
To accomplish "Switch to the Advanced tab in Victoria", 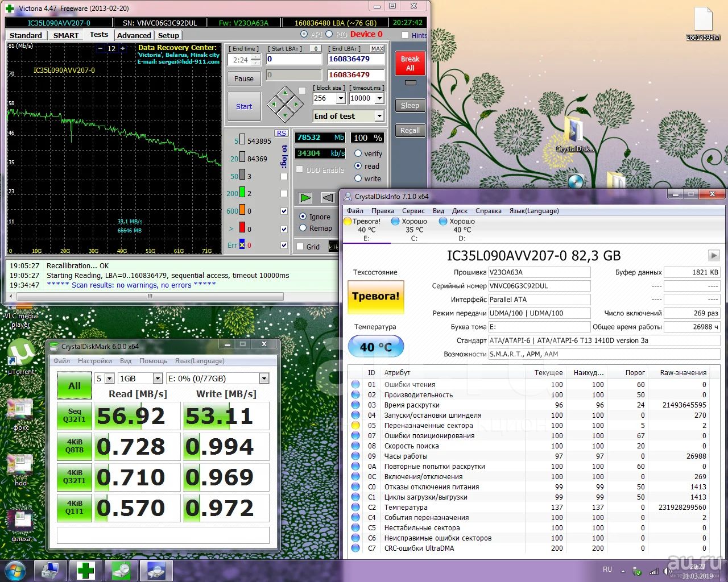I will pos(134,35).
